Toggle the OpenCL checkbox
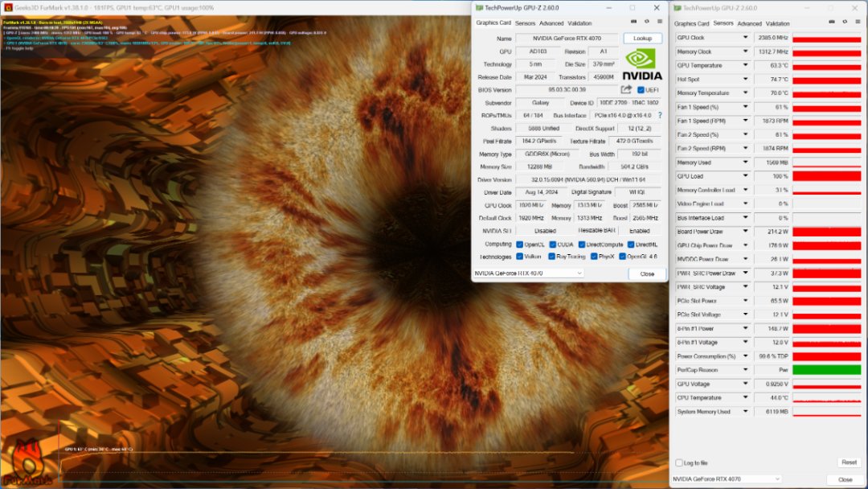868x489 pixels. point(519,244)
